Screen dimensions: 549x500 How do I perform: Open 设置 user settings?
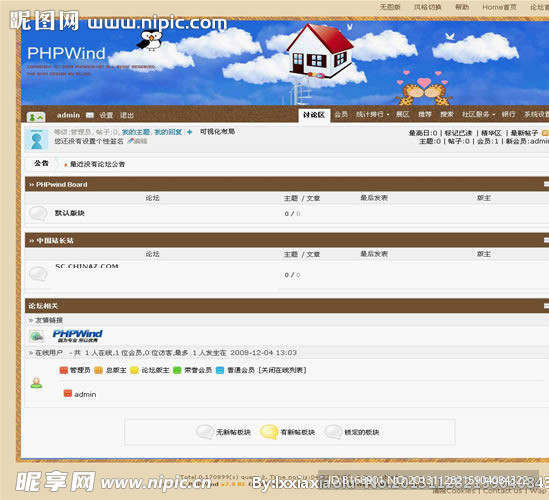106,115
